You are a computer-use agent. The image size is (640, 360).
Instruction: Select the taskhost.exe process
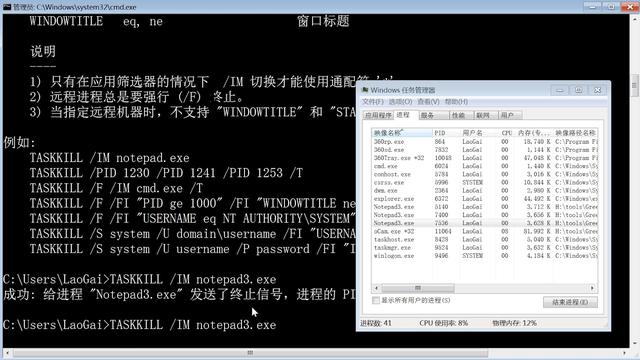485,240
